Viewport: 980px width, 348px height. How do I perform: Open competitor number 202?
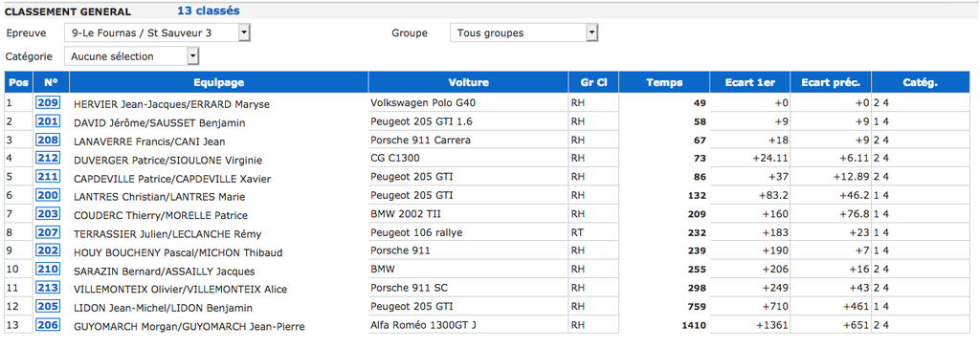(x=48, y=251)
